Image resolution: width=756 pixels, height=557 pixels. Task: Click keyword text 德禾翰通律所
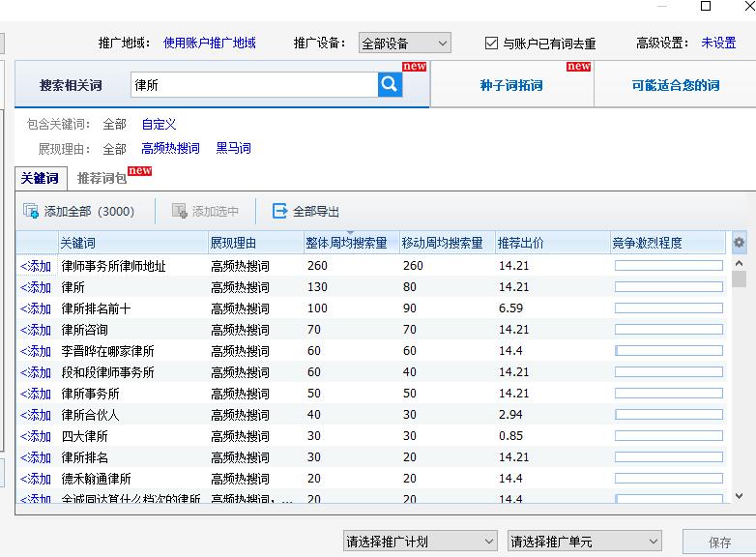click(x=96, y=479)
